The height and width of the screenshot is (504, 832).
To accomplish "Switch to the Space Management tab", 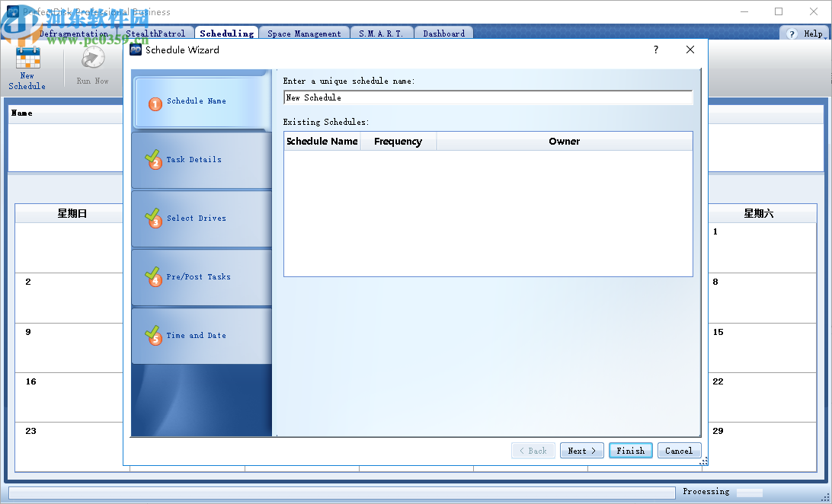I will click(303, 33).
